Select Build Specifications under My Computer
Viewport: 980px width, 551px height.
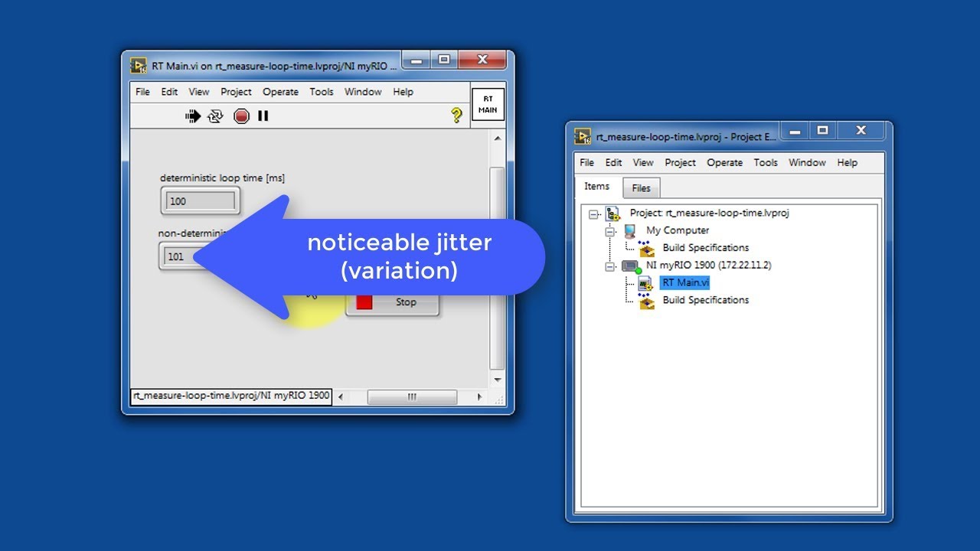click(x=706, y=248)
